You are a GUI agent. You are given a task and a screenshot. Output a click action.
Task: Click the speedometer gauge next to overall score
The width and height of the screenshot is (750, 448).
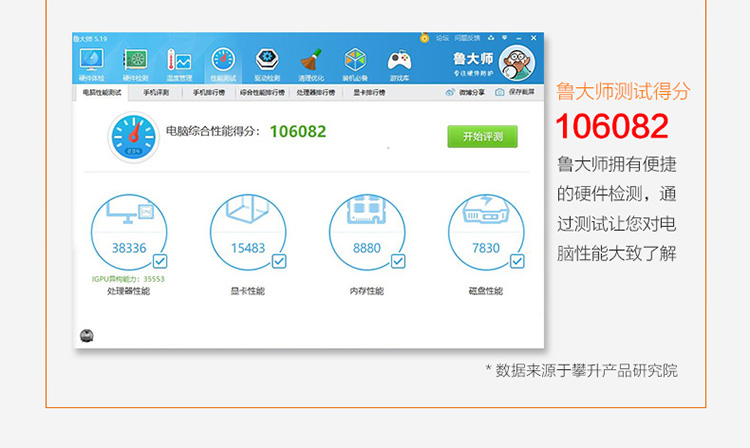tap(133, 137)
